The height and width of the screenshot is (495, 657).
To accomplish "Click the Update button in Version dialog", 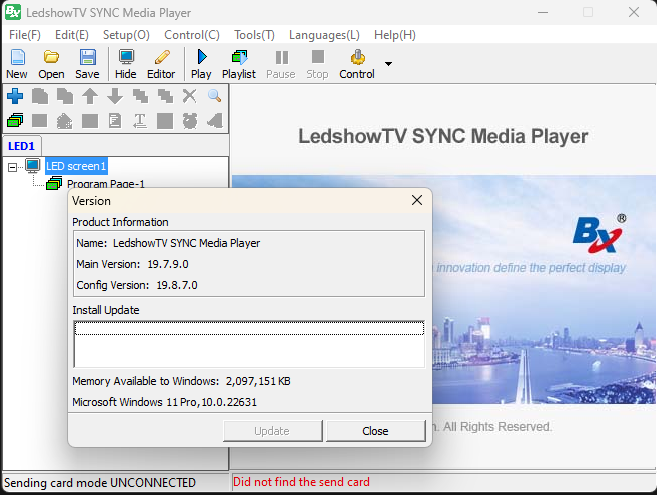I will [272, 431].
